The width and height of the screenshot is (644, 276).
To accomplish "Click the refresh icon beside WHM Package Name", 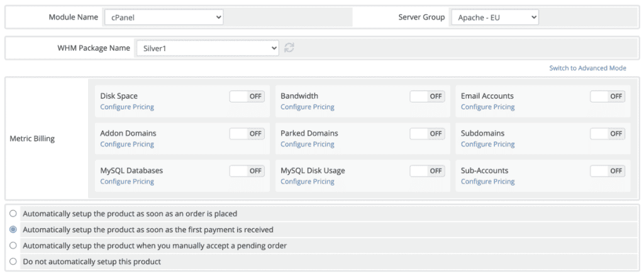I will (289, 48).
